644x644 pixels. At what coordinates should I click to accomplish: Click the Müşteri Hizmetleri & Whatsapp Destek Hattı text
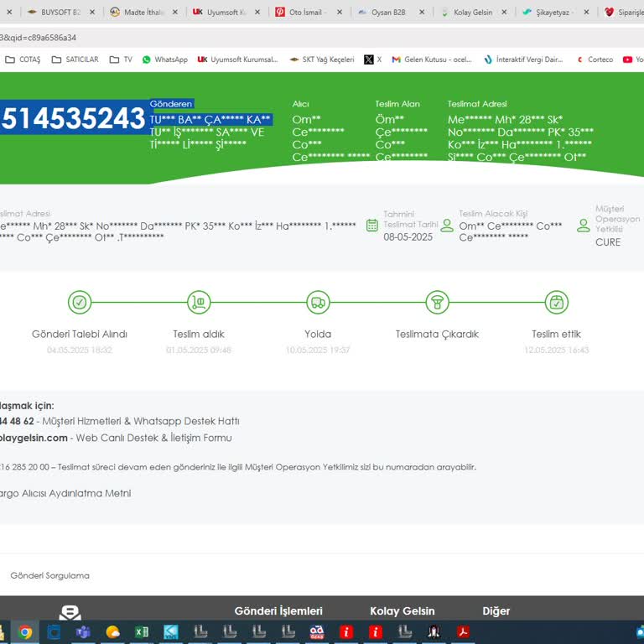coord(141,422)
